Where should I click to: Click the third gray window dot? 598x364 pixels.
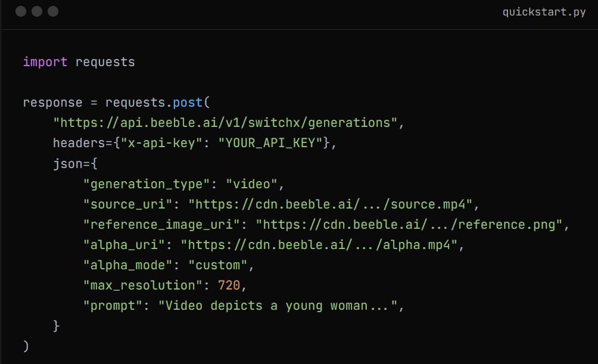[53, 11]
